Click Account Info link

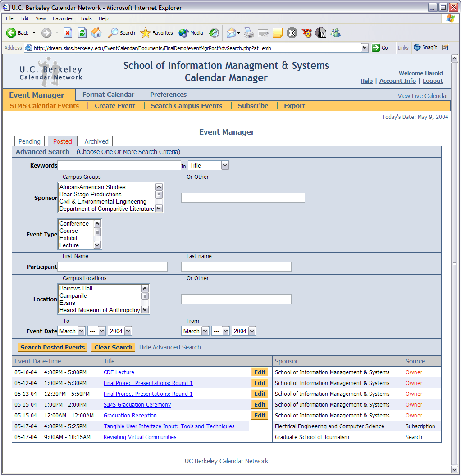click(397, 81)
